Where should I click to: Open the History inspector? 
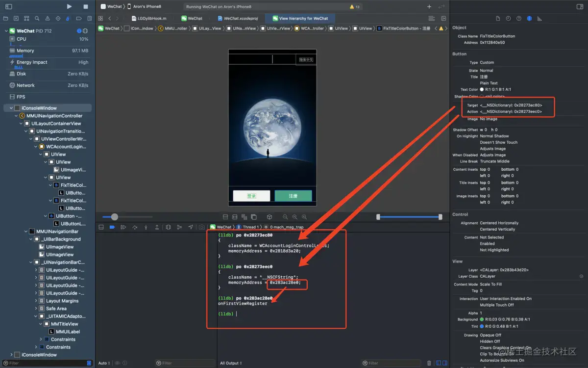[508, 18]
